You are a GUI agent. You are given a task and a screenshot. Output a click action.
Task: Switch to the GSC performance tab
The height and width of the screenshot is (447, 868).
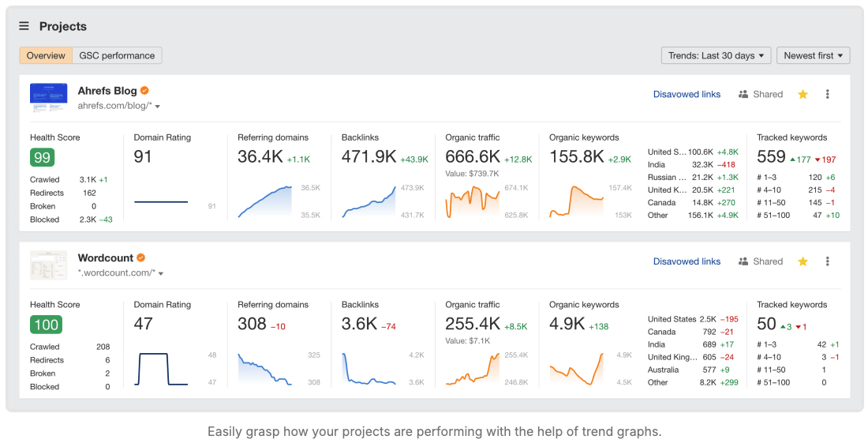pyautogui.click(x=117, y=55)
